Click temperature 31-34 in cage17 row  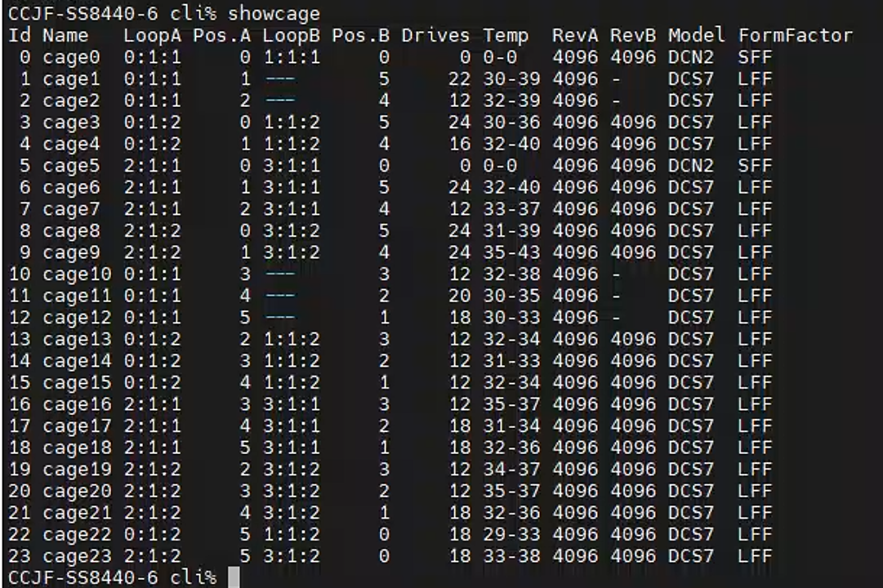[x=511, y=425]
